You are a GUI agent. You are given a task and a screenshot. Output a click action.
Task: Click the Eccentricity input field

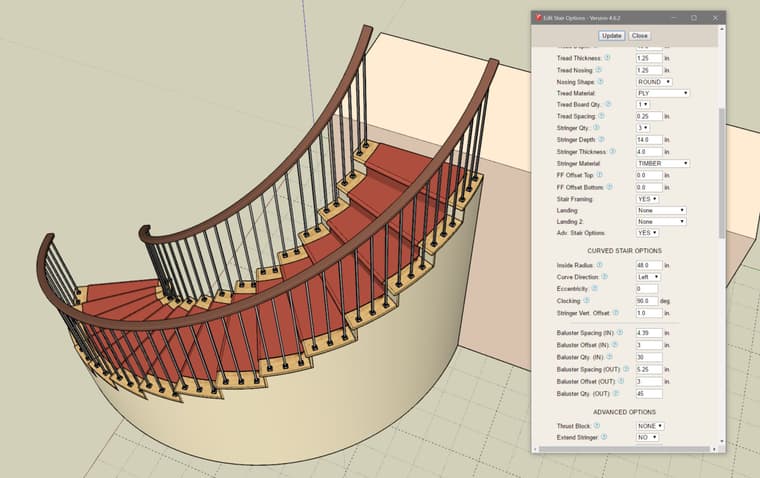tap(647, 288)
